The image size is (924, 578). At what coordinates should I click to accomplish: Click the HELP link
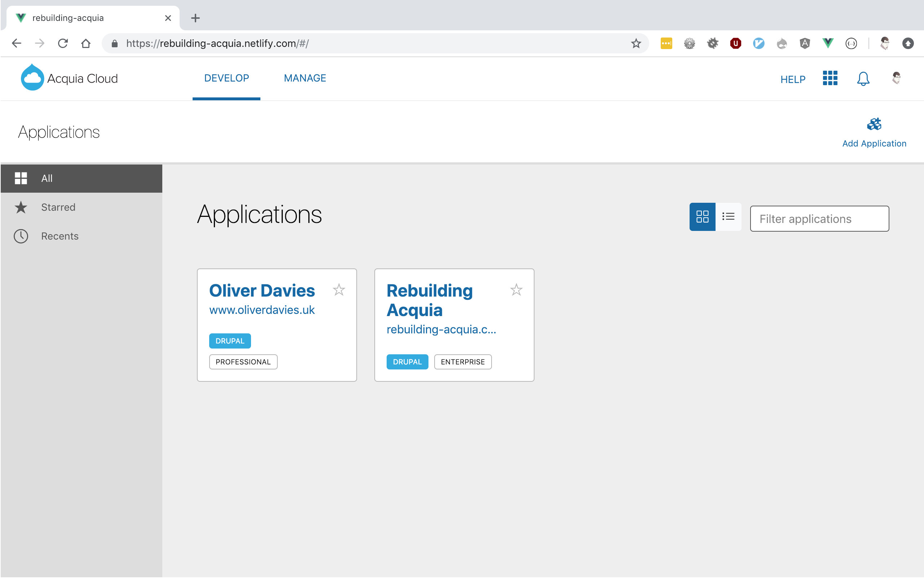(793, 79)
